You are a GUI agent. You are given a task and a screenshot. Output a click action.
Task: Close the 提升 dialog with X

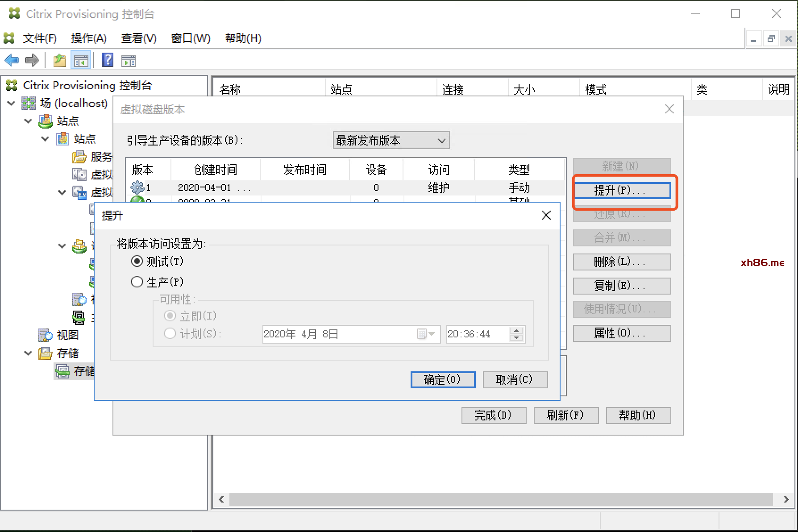pyautogui.click(x=546, y=216)
